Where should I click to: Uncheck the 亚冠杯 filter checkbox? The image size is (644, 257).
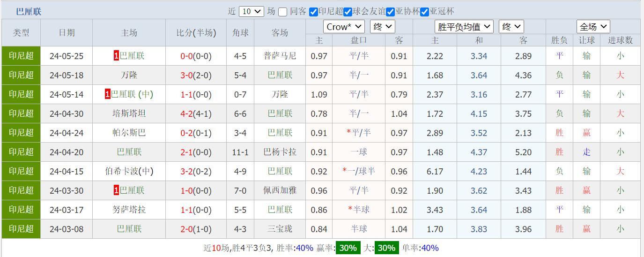pos(424,12)
